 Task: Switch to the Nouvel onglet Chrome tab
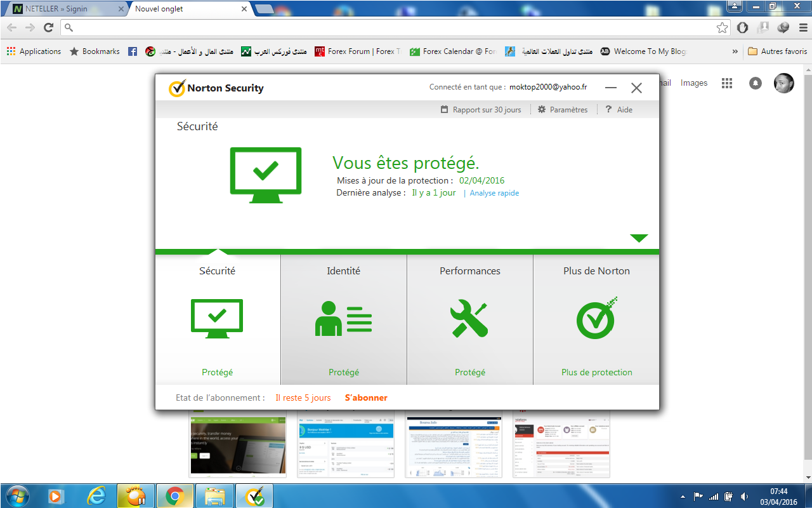(x=189, y=9)
